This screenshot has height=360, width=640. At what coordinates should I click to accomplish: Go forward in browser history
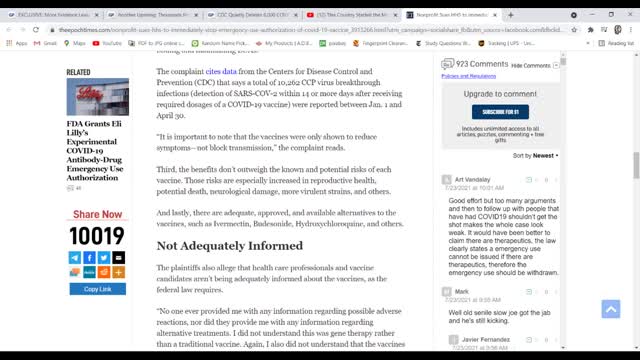22,30
